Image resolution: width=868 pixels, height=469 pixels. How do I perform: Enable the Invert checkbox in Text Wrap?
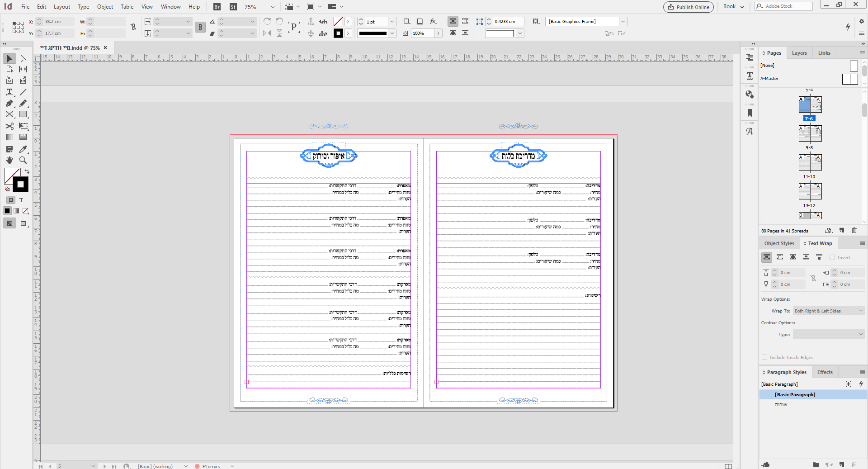click(x=832, y=257)
